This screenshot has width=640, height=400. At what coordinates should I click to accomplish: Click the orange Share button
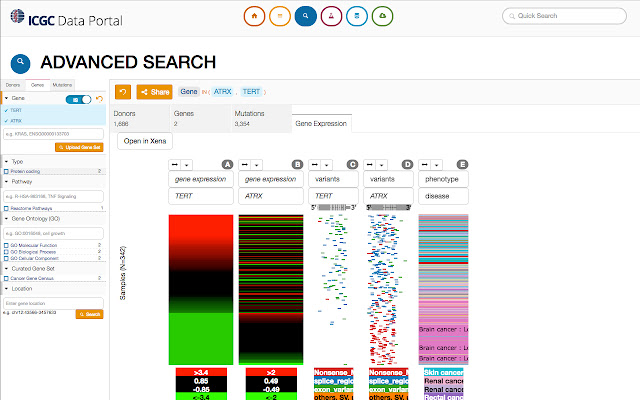(154, 91)
